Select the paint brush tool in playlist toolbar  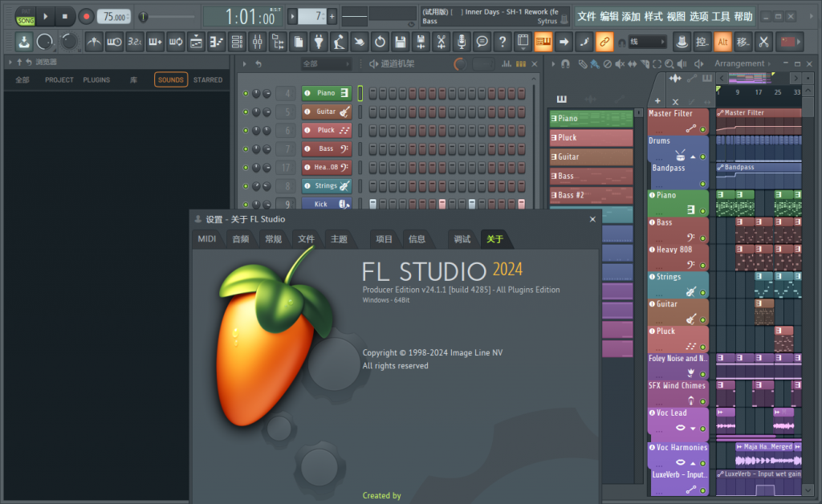coord(595,64)
